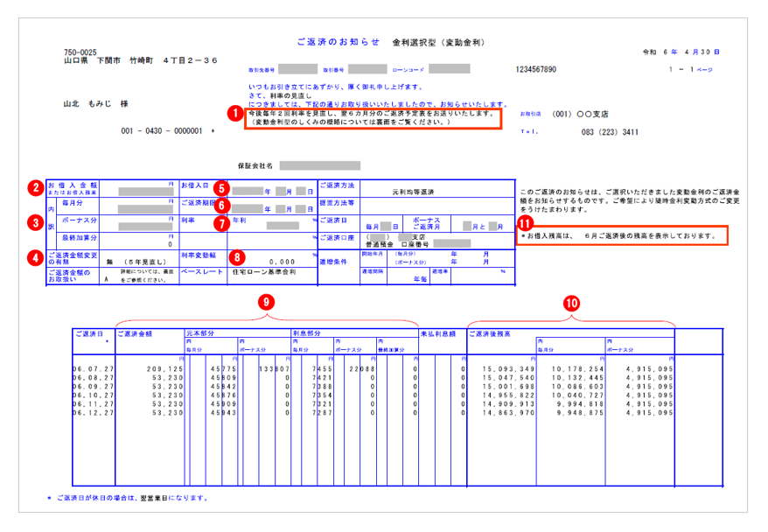Click the ご返済後残高 column header
768x532 pixels.
[x=490, y=334]
